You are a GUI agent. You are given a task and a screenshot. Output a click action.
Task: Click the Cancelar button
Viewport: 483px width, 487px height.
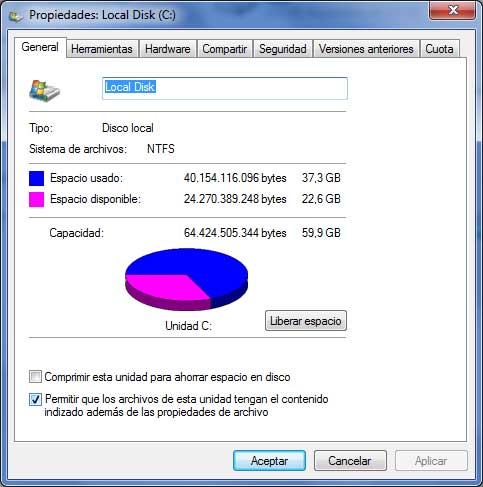(x=350, y=461)
